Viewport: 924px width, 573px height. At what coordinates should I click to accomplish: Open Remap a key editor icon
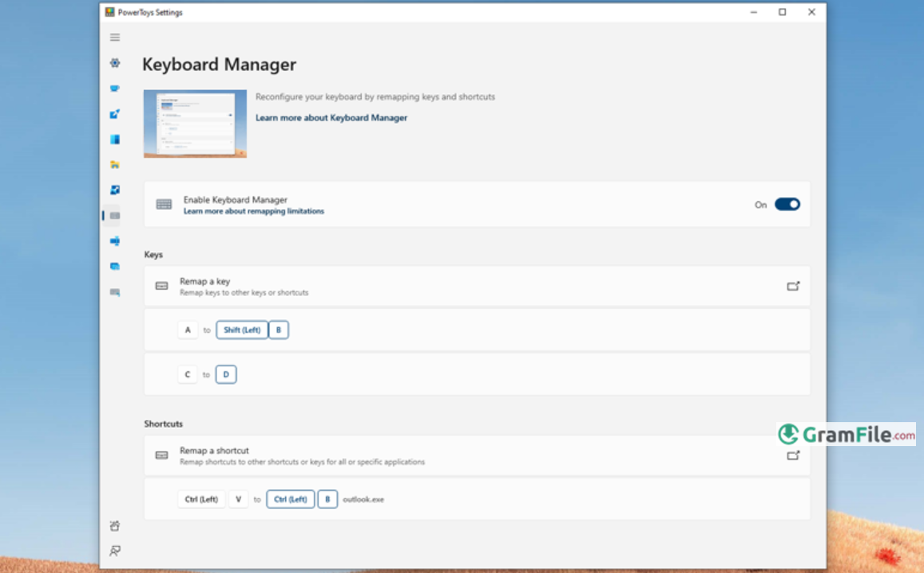coord(793,286)
